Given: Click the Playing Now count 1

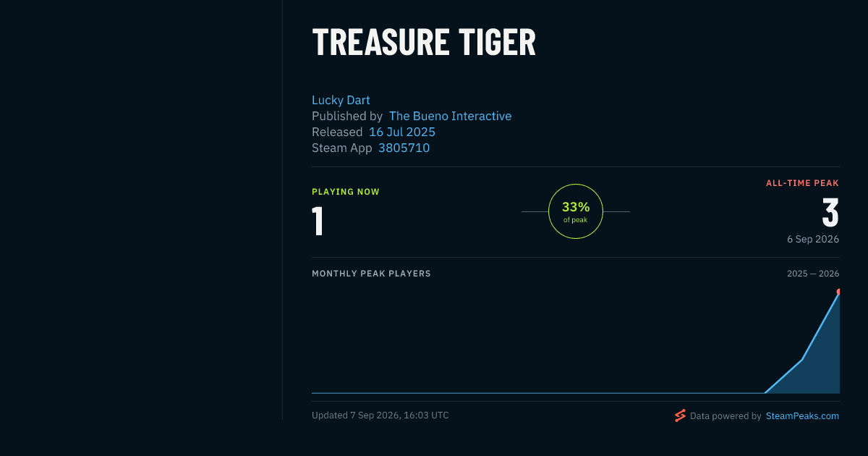Looking at the screenshot, I should click(x=318, y=221).
